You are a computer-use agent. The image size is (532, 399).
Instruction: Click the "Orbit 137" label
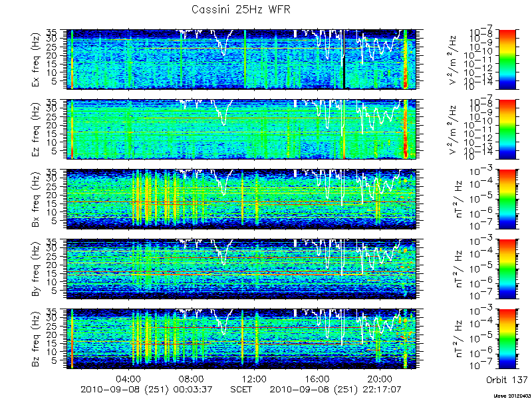pos(507,380)
